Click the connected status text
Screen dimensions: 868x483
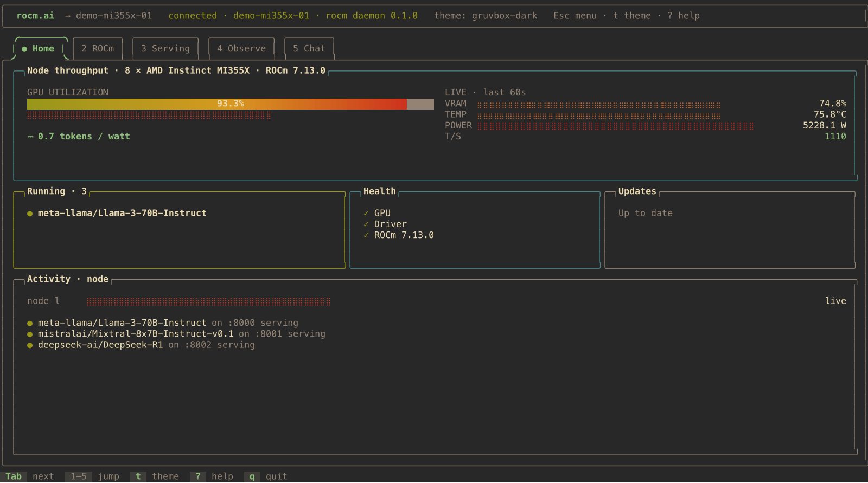193,16
